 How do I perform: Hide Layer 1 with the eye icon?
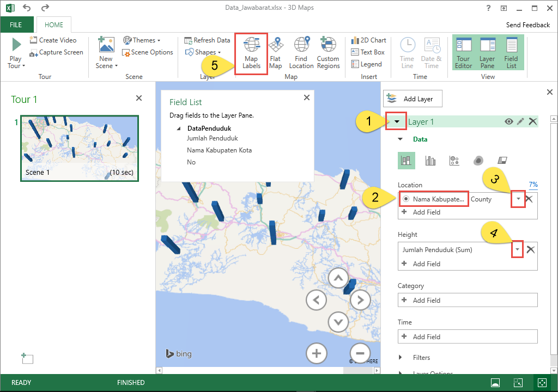pos(508,121)
